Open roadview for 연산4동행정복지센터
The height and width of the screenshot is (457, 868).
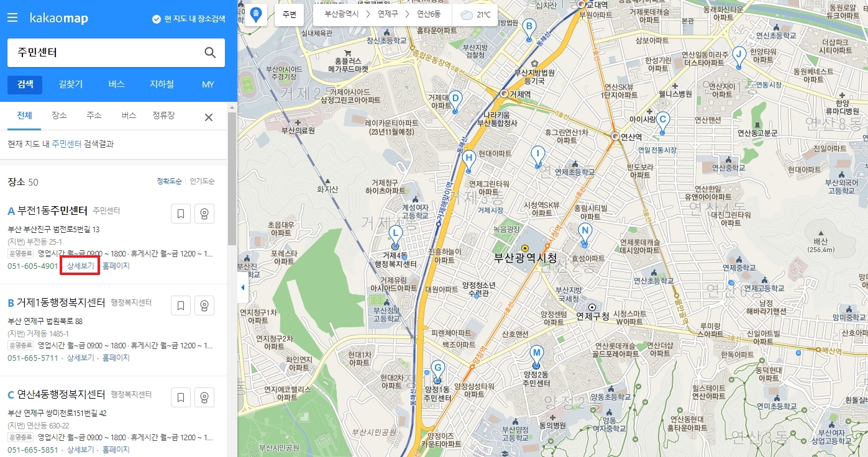pyautogui.click(x=204, y=397)
